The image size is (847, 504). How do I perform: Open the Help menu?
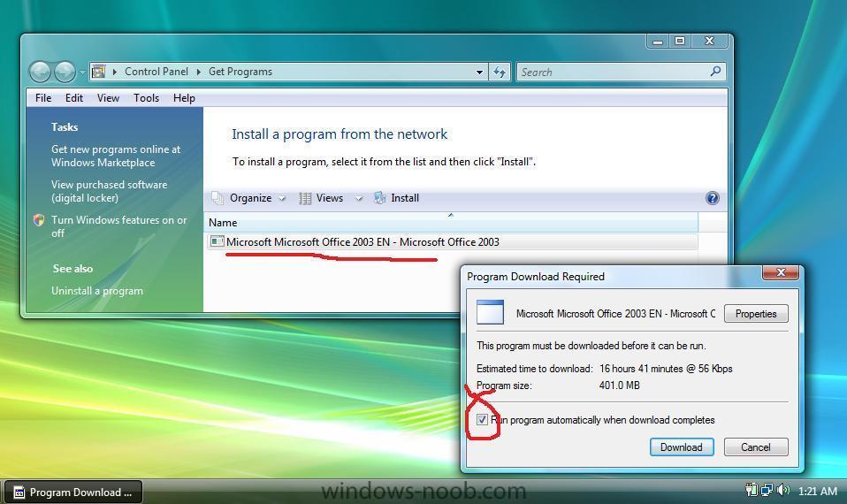[184, 98]
